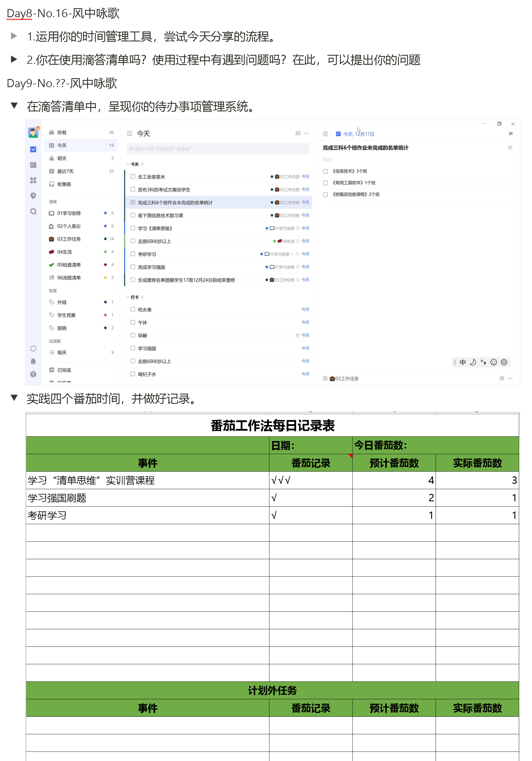Image resolution: width=532 pixels, height=761 pixels.
Task: Select 所有 in the sidebar
Action: click(x=81, y=133)
